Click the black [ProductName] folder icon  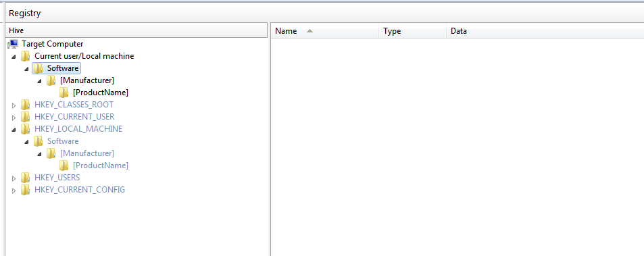coord(64,93)
